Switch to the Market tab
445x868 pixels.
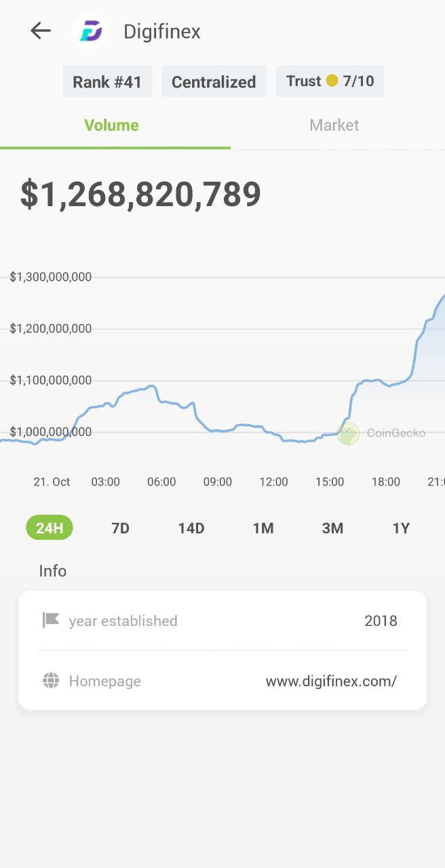[x=334, y=125]
